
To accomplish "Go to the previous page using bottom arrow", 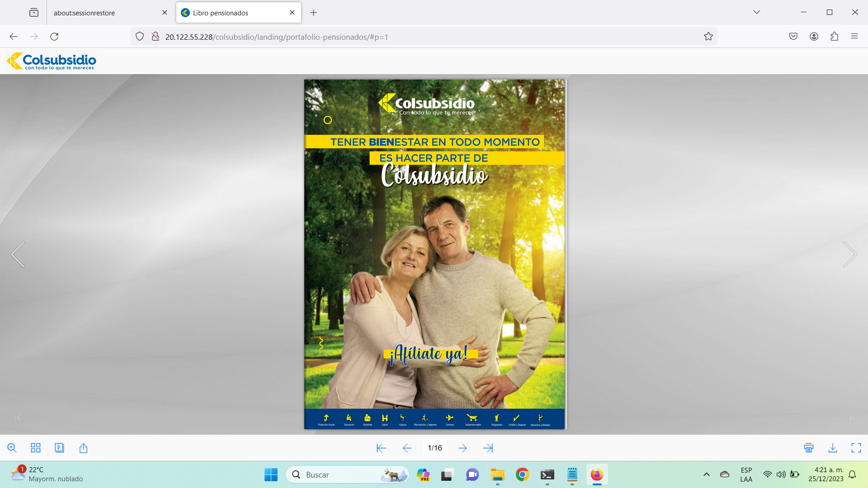I will coord(407,448).
